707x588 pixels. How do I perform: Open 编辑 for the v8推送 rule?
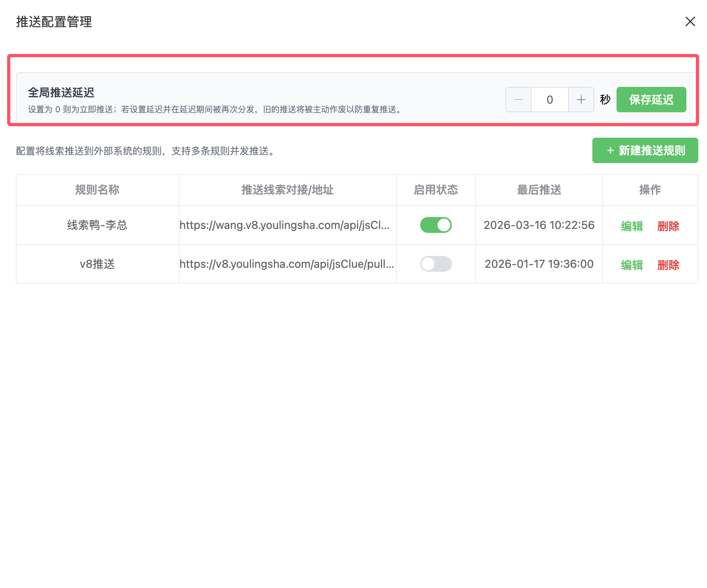pos(632,265)
